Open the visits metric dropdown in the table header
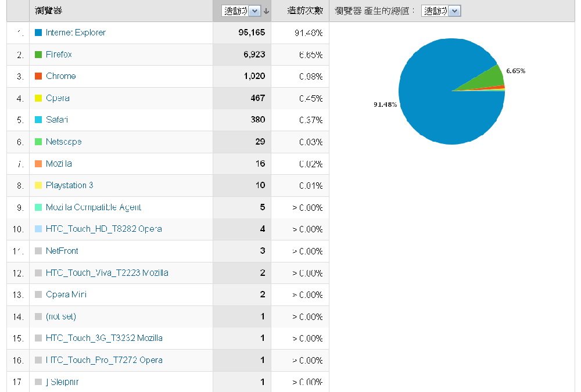The image size is (581, 392). point(241,11)
